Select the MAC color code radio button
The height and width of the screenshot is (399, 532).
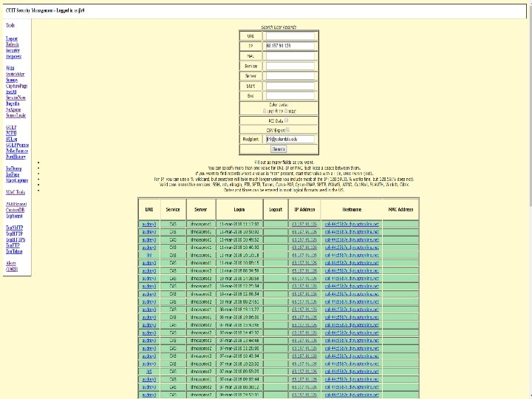click(x=286, y=111)
